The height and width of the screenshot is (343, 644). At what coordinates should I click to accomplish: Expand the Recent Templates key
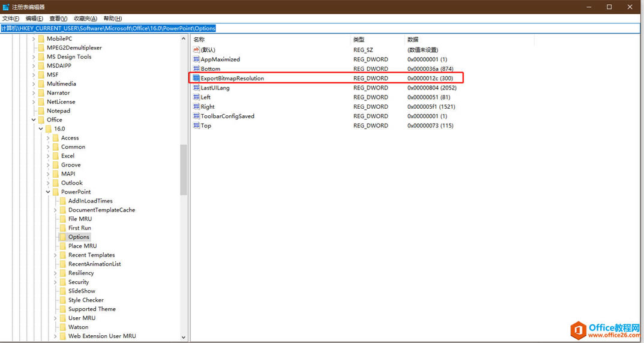click(55, 255)
